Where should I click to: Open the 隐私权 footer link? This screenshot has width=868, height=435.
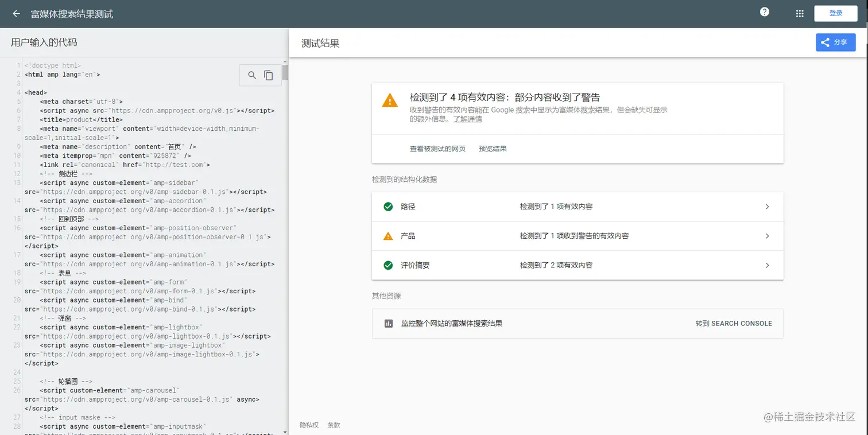pos(309,425)
